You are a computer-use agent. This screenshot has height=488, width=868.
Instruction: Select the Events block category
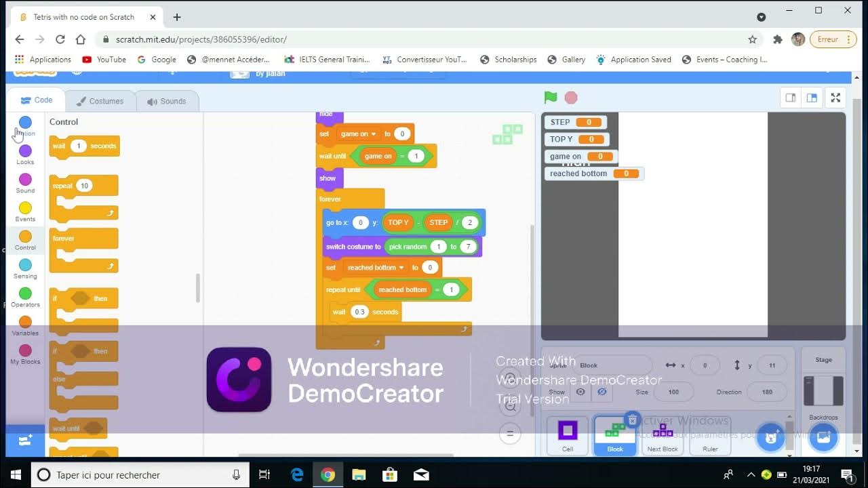click(x=25, y=211)
